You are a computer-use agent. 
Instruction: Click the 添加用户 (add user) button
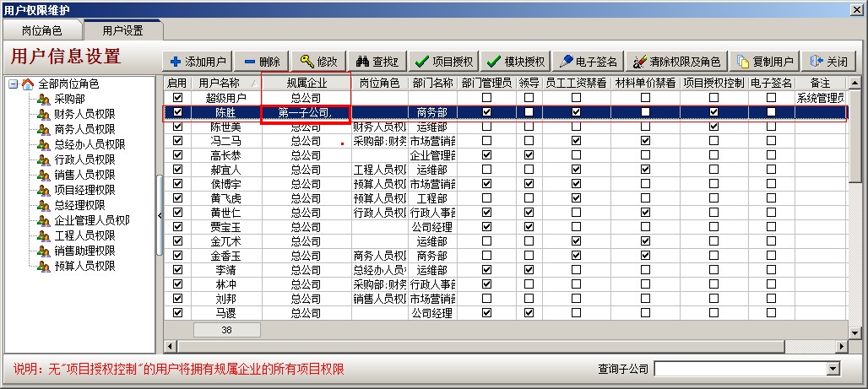(198, 62)
